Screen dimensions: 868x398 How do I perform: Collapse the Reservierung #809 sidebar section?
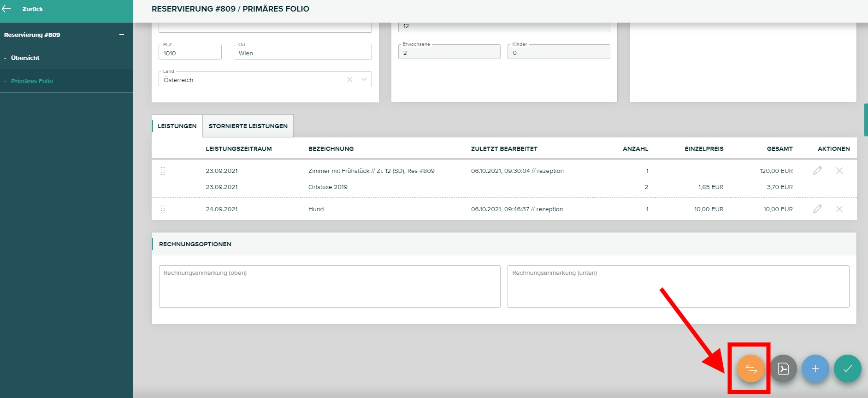coord(122,35)
